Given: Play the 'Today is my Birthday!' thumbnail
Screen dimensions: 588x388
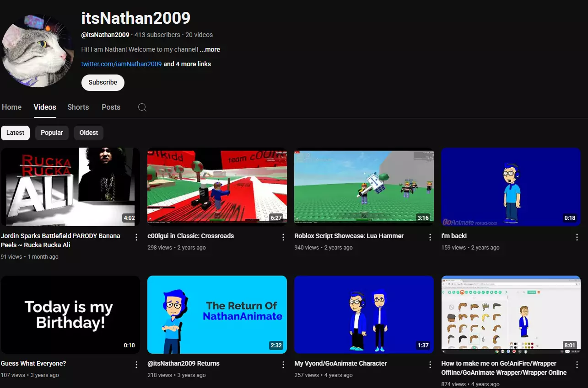Looking at the screenshot, I should [70, 314].
